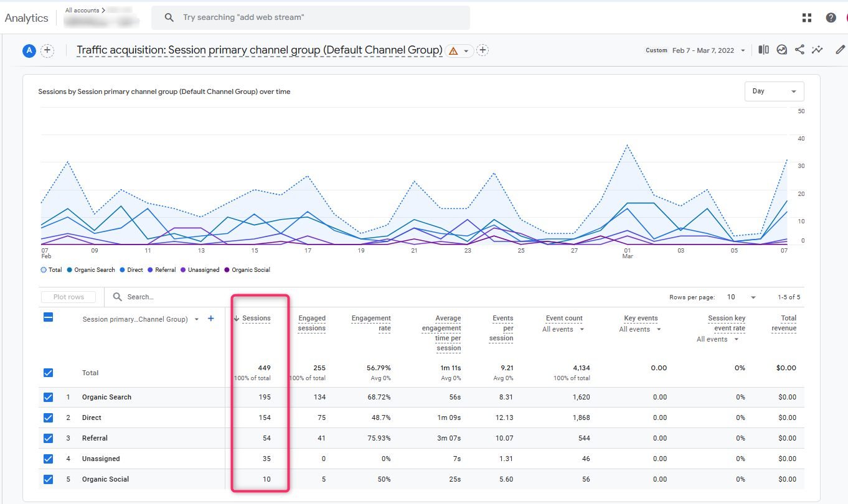Open Session key event rate 'All events' dropdown
This screenshot has height=504, width=848.
click(x=717, y=340)
